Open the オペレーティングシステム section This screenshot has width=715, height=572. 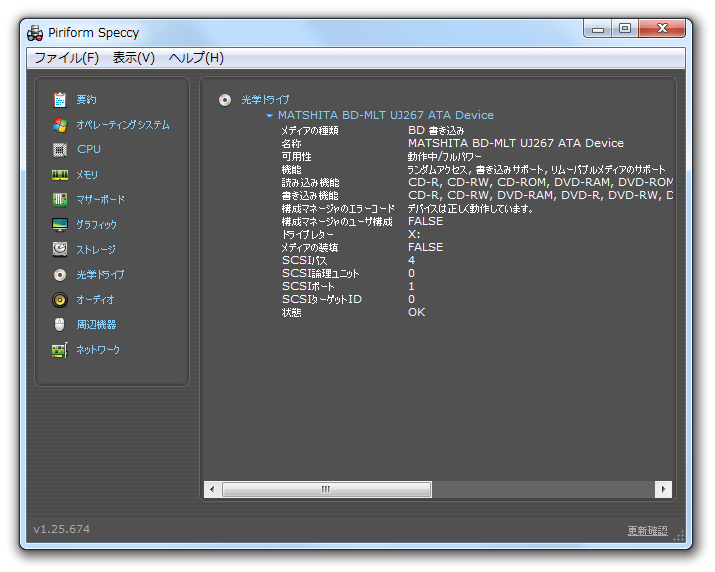(x=123, y=125)
